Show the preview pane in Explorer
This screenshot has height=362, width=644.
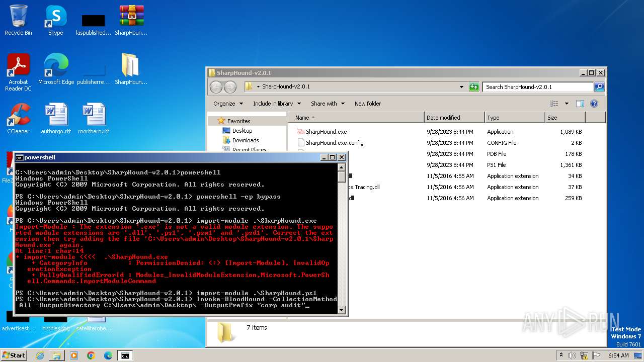point(580,104)
